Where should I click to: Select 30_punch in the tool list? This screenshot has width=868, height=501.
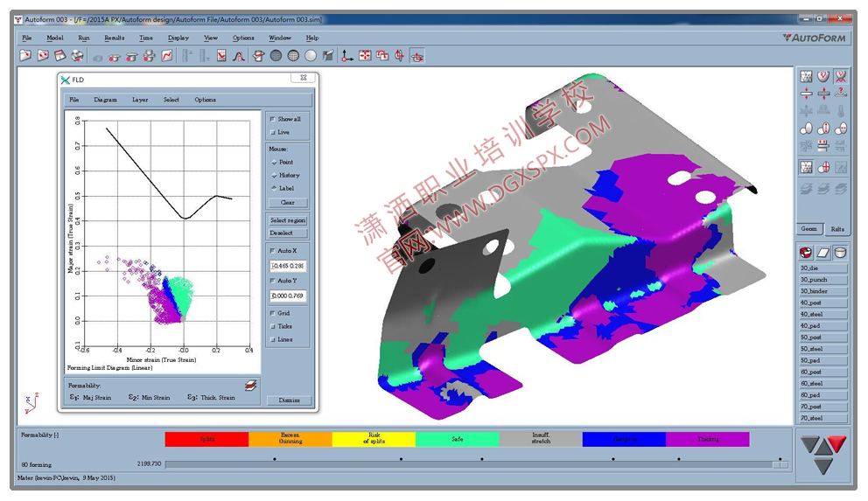coord(823,280)
